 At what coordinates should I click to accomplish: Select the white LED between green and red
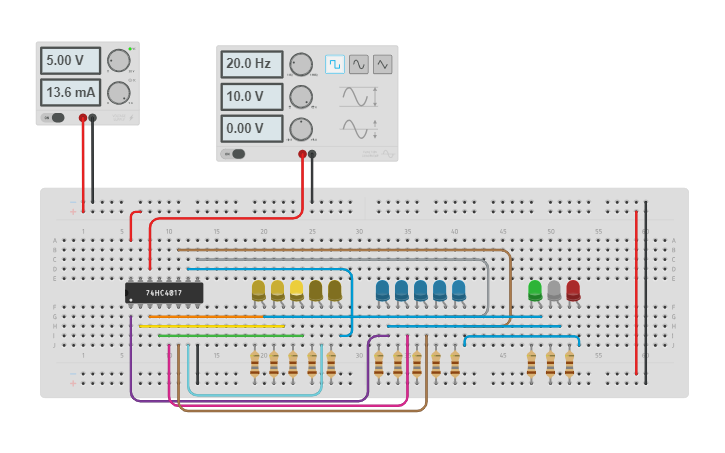554,290
